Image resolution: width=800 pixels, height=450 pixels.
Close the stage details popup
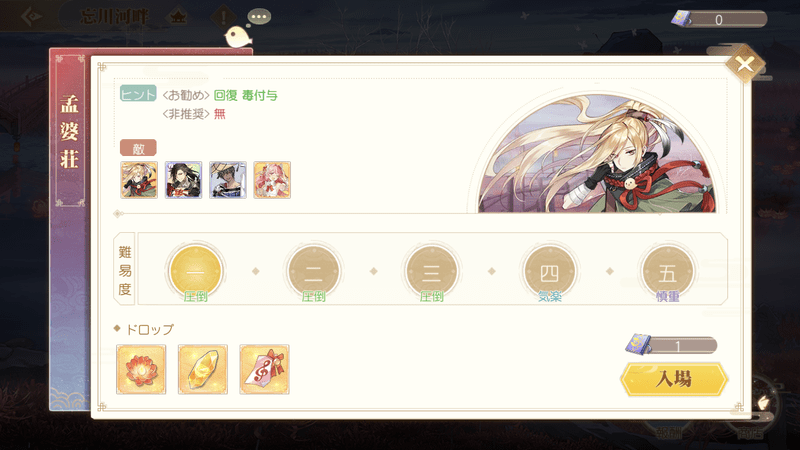745,64
